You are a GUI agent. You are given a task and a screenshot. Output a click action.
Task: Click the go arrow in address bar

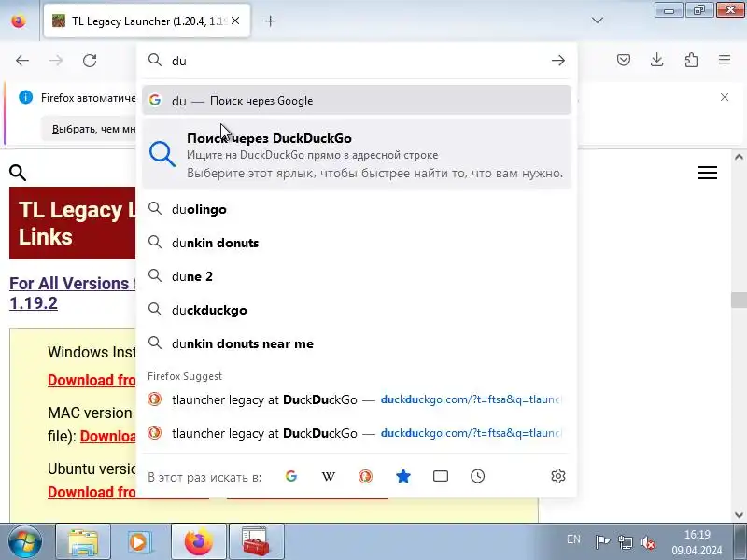pos(557,61)
